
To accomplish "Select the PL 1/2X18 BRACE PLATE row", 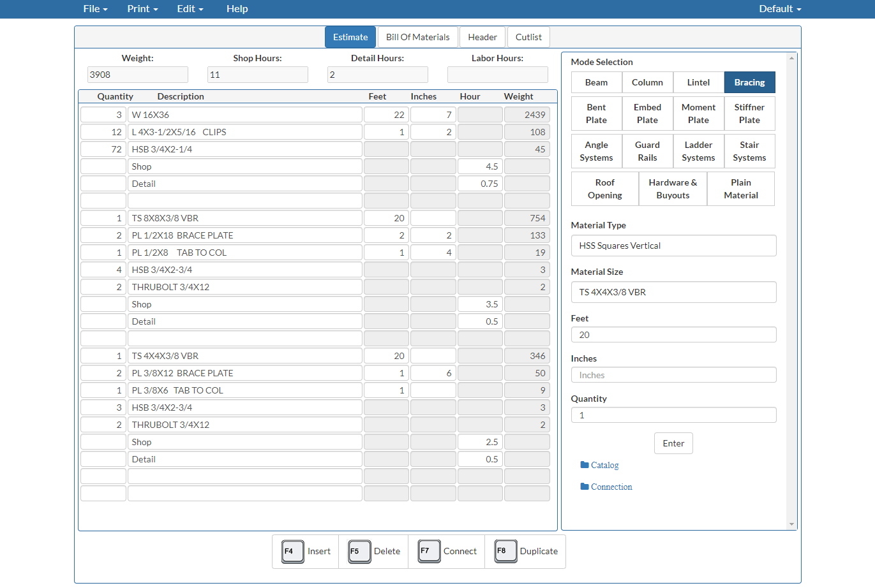I will click(x=245, y=235).
